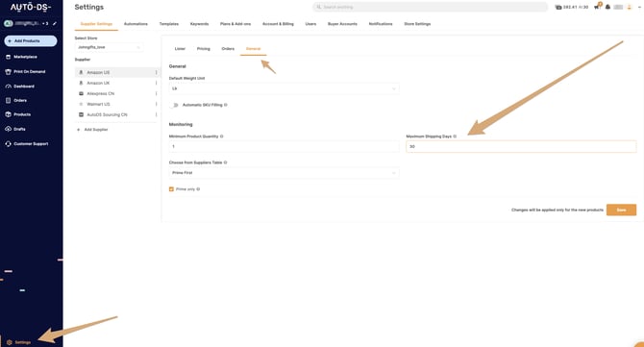
Task: Switch to the Templates tab
Action: [x=169, y=24]
